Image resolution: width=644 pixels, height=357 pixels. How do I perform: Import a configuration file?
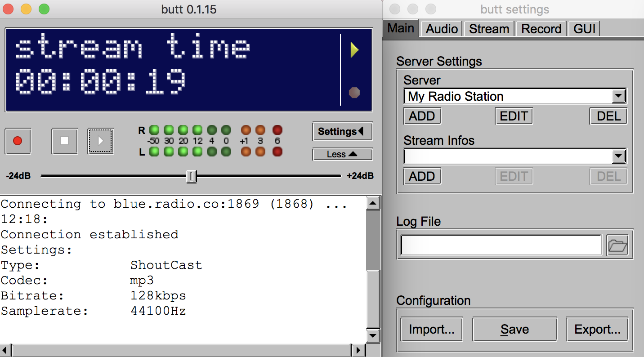[431, 330]
